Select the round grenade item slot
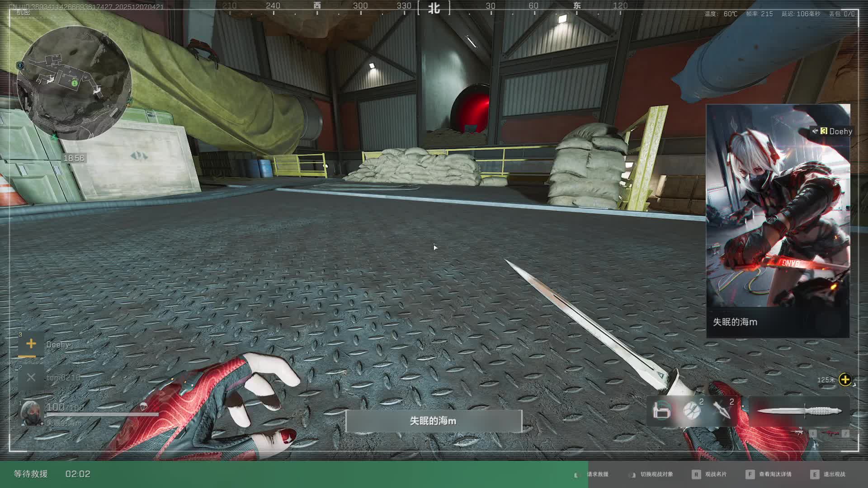Image resolution: width=868 pixels, height=488 pixels. [692, 411]
